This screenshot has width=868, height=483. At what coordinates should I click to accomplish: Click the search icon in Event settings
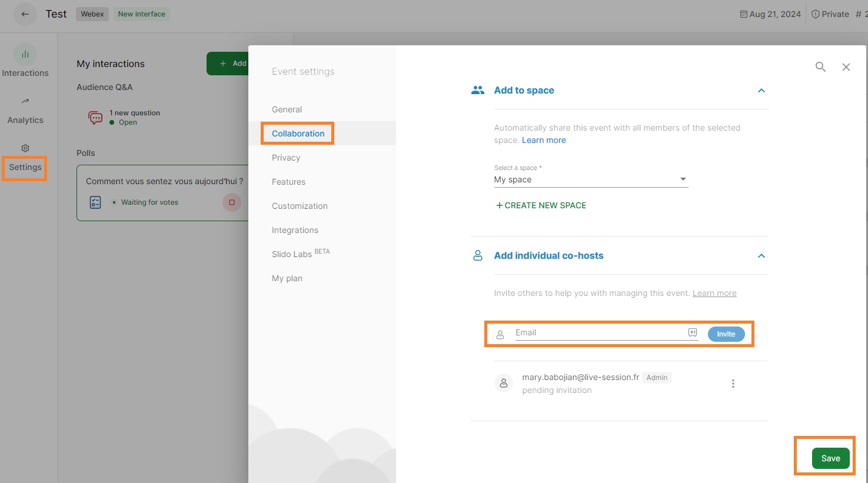pos(820,67)
